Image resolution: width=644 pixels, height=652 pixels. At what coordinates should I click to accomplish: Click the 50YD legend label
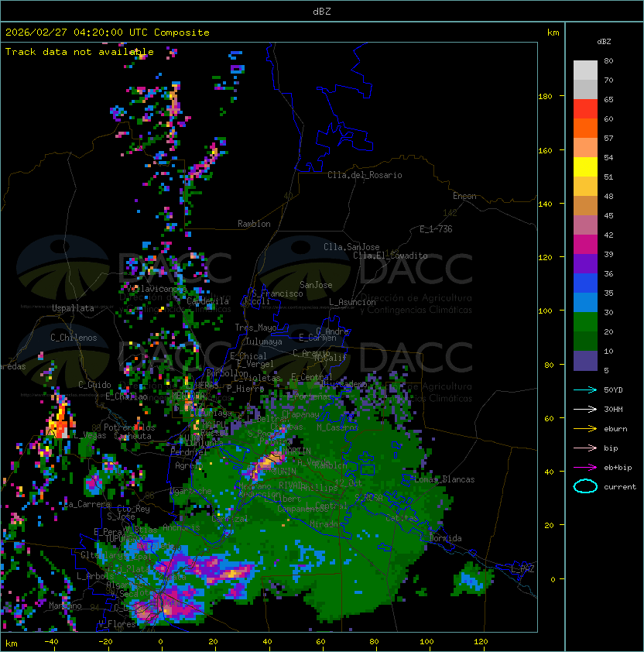tap(613, 389)
